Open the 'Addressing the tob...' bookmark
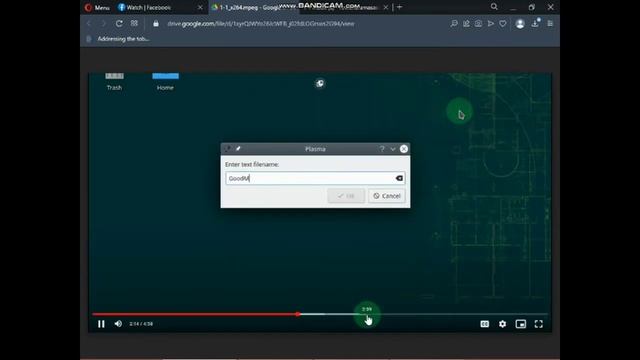Viewport: 640px width, 360px height. 118,39
